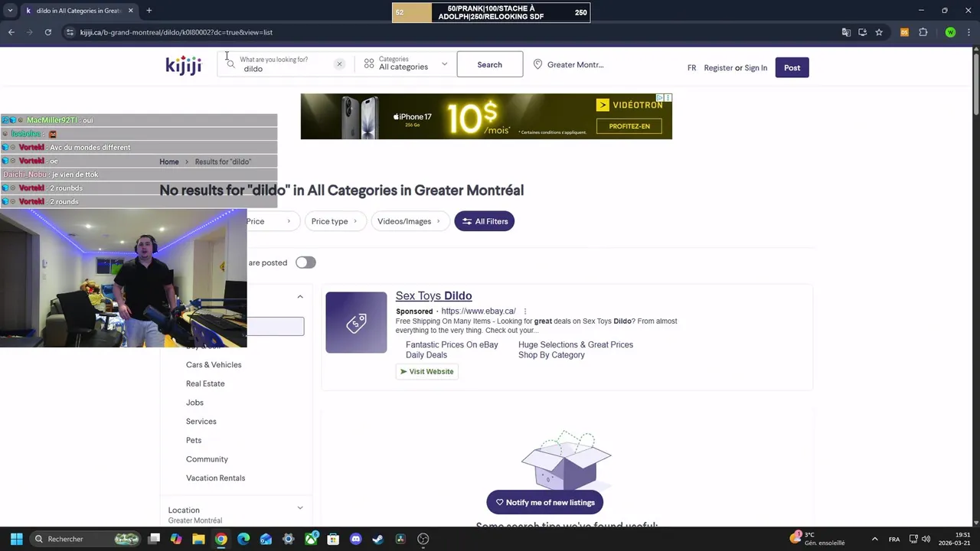Open the orange DS extension

[904, 32]
